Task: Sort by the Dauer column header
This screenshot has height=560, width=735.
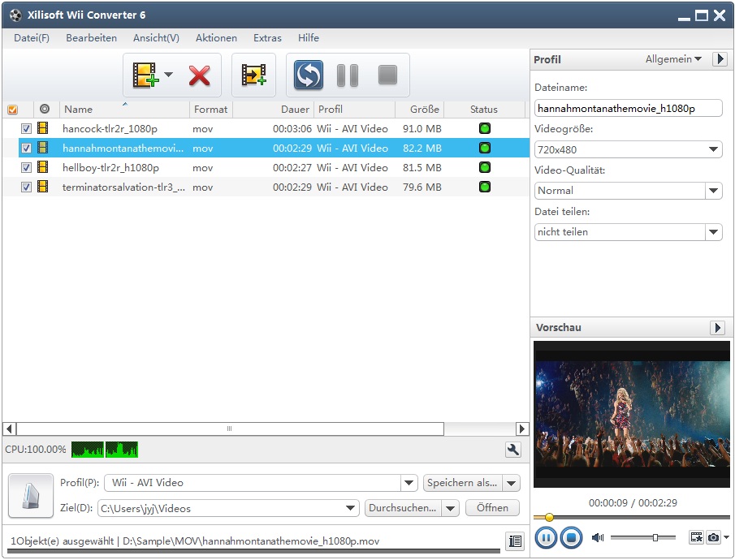Action: coord(273,110)
